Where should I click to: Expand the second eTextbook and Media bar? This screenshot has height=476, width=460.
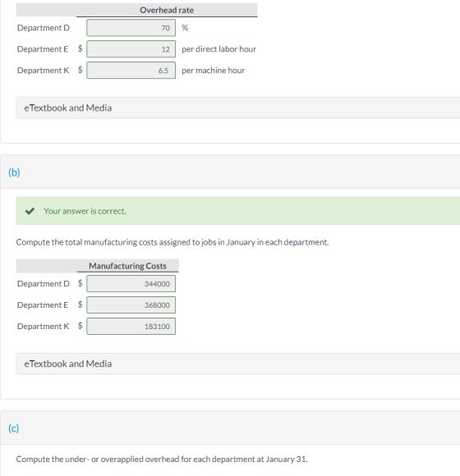[238, 364]
